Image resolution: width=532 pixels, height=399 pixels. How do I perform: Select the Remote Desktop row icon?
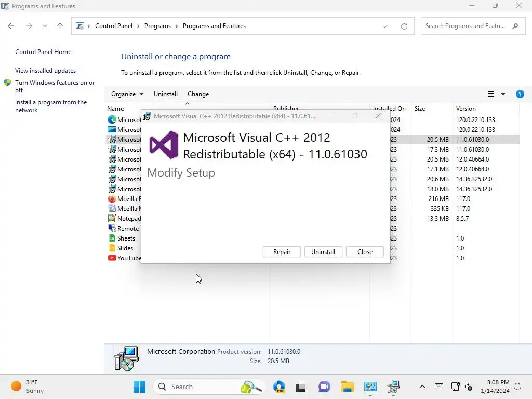coord(112,229)
